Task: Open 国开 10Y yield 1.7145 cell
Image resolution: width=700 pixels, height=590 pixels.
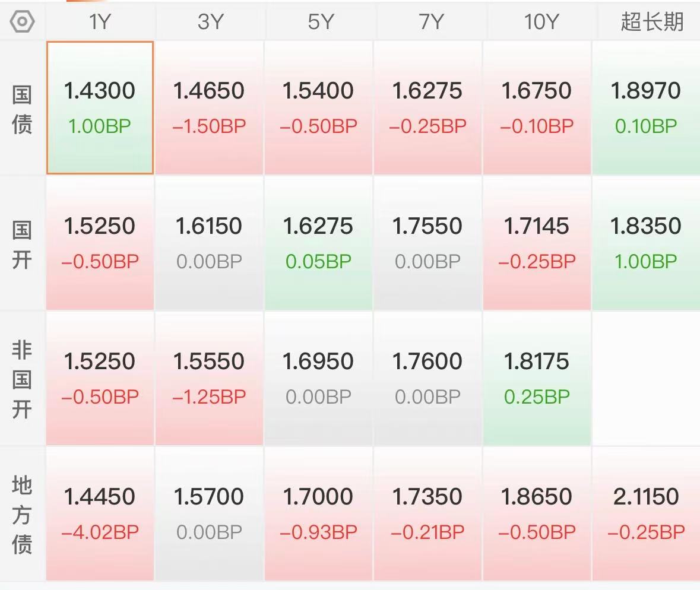Action: click(537, 243)
